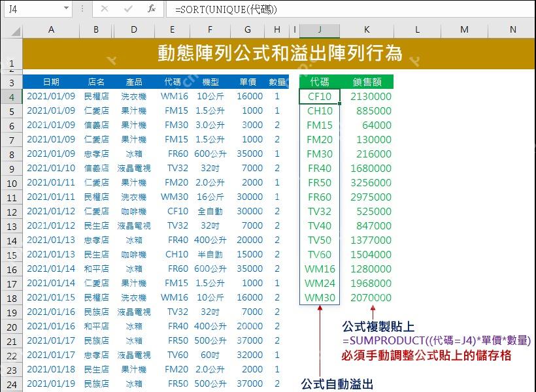This screenshot has width=536, height=392.
Task: Click date 2021/01/19 in row 24
Action: (x=51, y=384)
